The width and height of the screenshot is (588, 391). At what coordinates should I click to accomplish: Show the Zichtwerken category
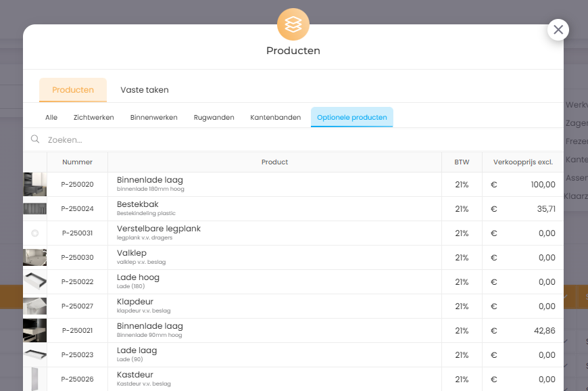[93, 117]
